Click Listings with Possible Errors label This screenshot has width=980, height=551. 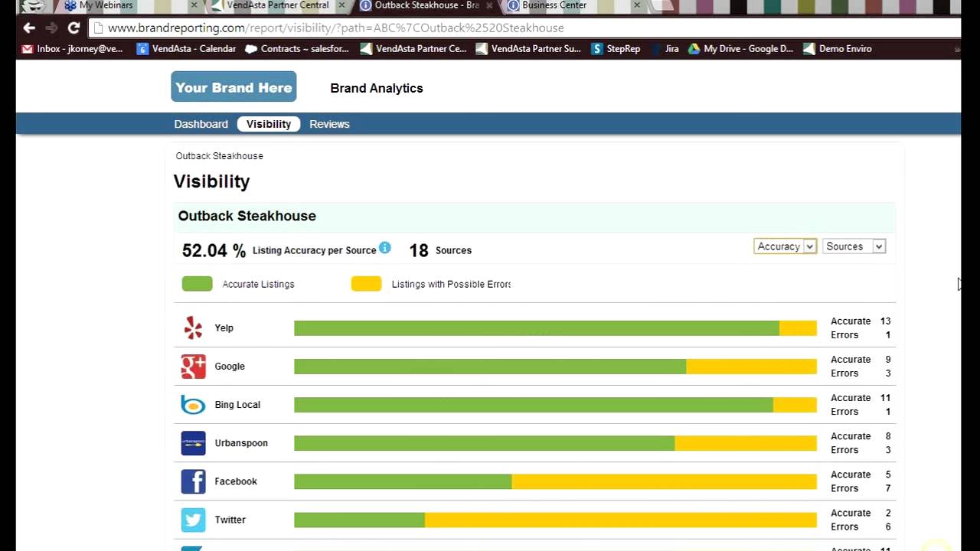click(451, 284)
